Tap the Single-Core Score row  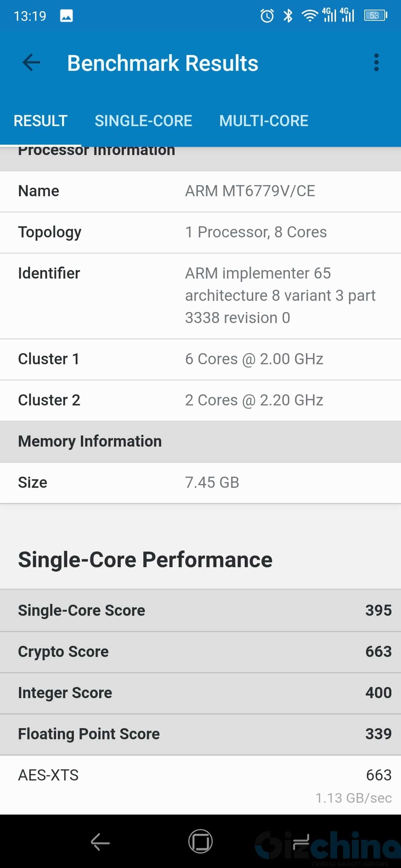point(200,610)
